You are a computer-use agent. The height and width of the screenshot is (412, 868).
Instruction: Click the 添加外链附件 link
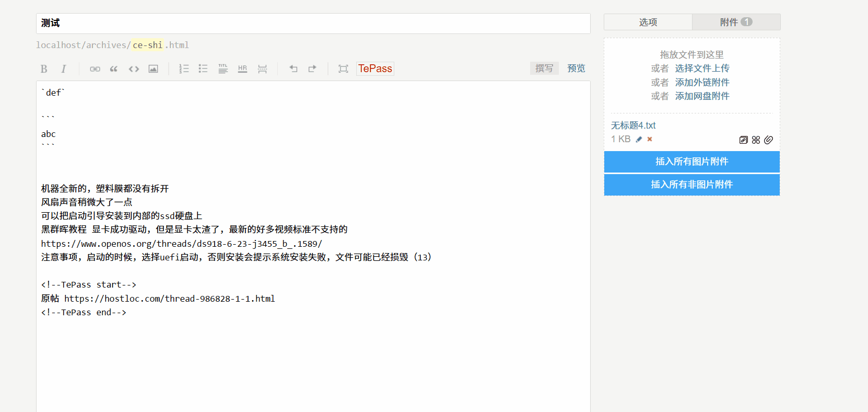(702, 83)
